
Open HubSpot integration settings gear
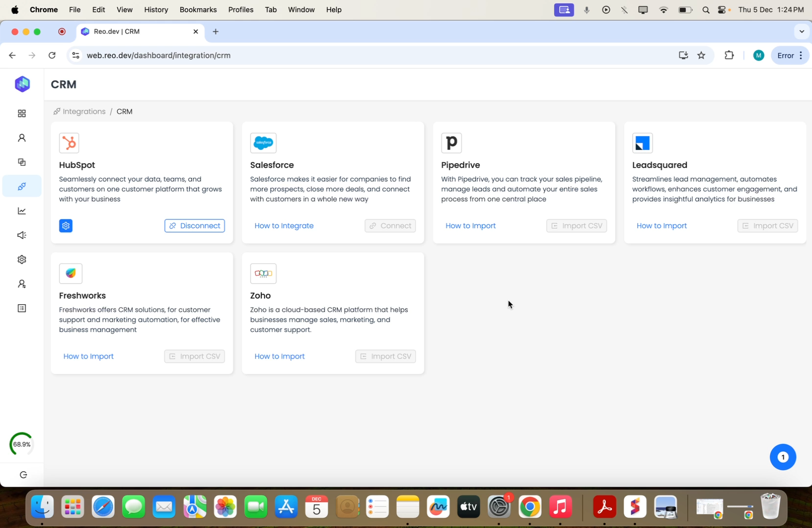66,226
